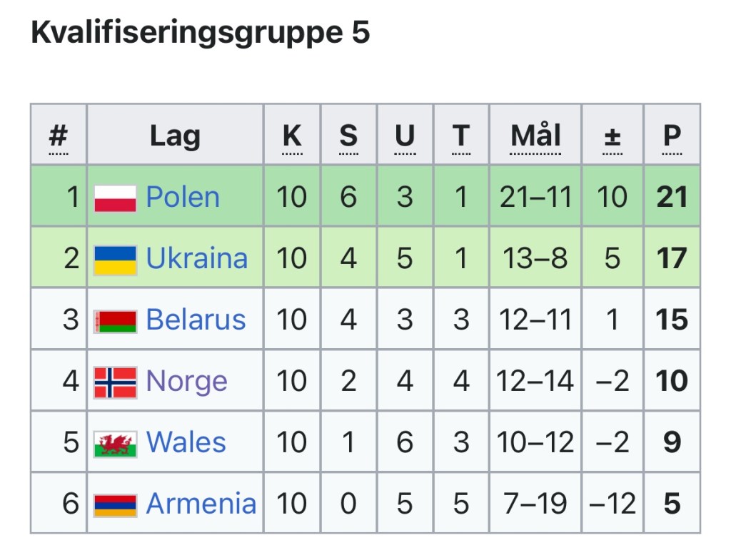
Task: Click the P points column header
Action: click(x=672, y=136)
